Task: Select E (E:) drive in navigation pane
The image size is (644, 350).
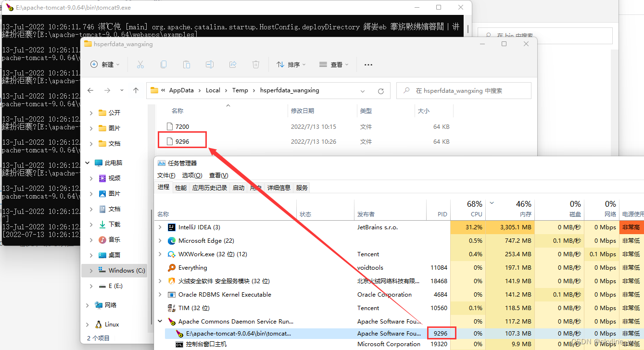Action: point(111,286)
